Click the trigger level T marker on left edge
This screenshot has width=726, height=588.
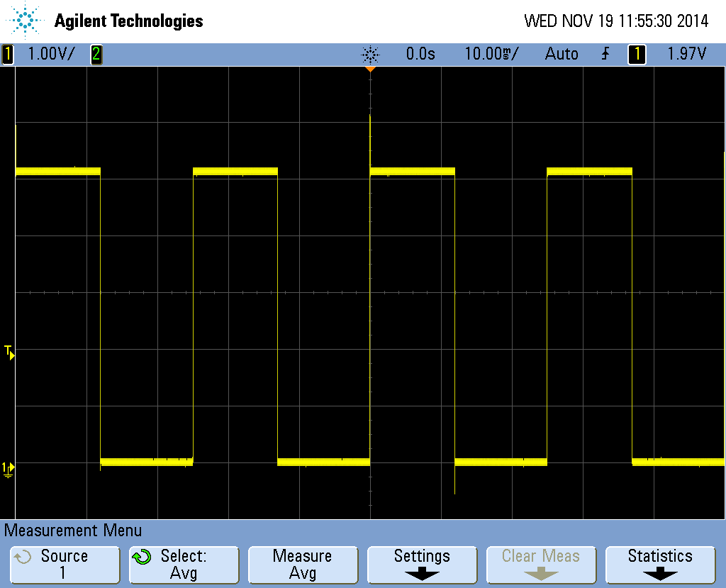pos(9,351)
